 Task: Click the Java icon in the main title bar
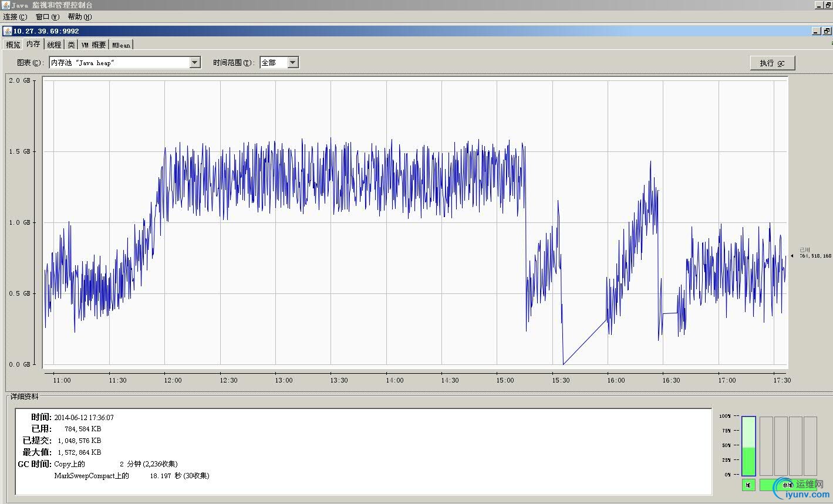pyautogui.click(x=5, y=5)
